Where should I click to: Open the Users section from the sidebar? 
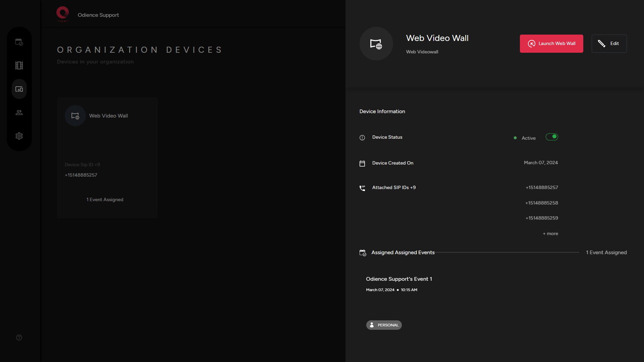coord(19,112)
